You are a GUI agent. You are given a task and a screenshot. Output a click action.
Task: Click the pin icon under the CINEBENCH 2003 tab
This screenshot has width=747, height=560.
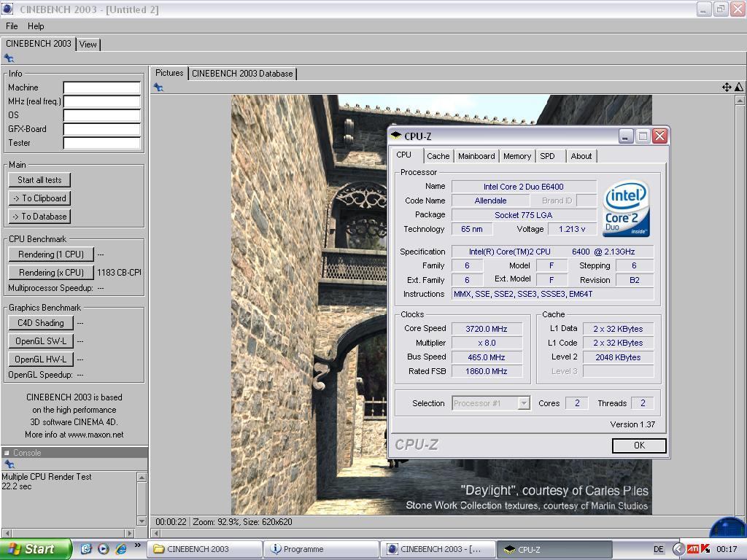tap(9, 58)
